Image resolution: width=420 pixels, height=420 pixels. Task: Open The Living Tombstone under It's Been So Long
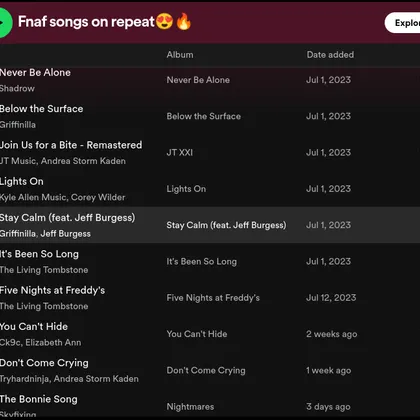click(44, 270)
